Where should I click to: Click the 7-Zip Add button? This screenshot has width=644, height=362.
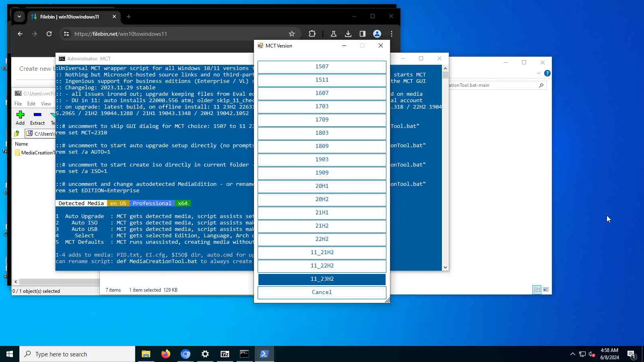tap(20, 118)
